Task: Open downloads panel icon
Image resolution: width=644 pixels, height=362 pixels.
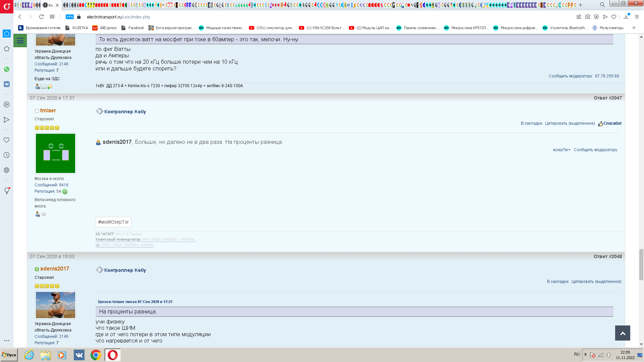Action: [x=626, y=17]
